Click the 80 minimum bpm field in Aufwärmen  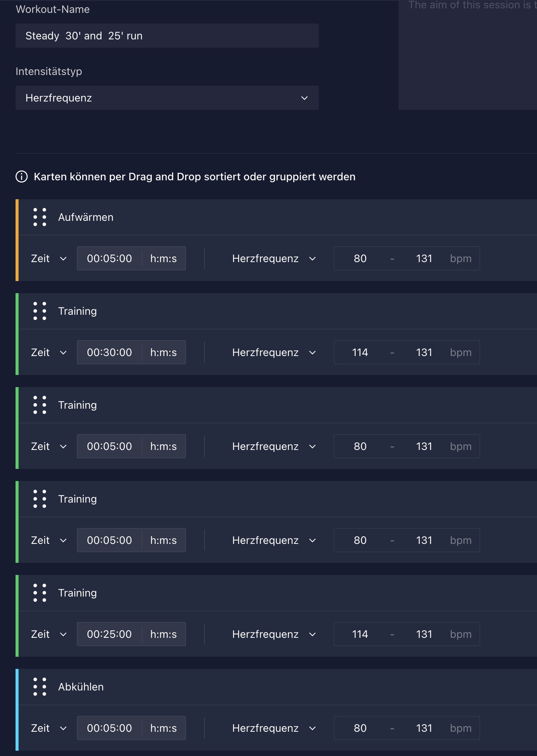pyautogui.click(x=360, y=259)
